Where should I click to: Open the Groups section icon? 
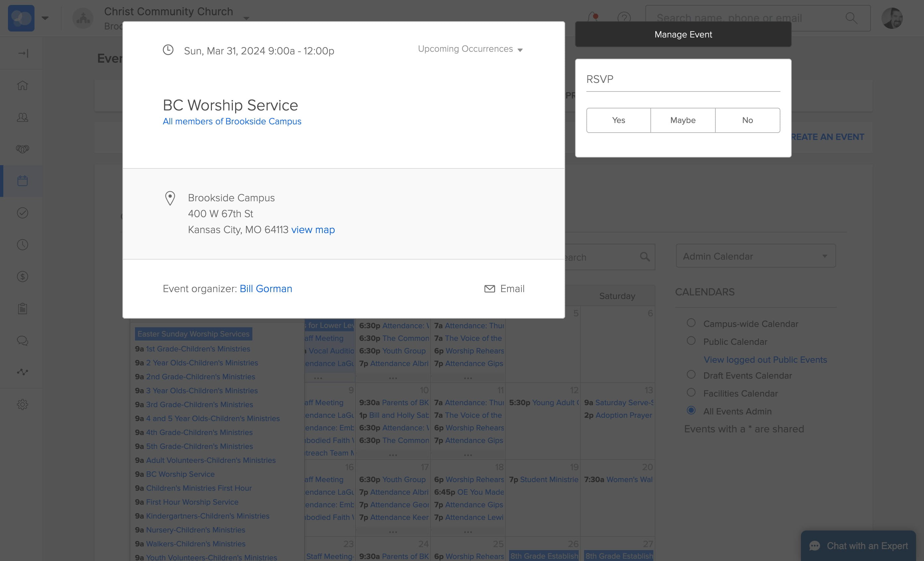[23, 149]
